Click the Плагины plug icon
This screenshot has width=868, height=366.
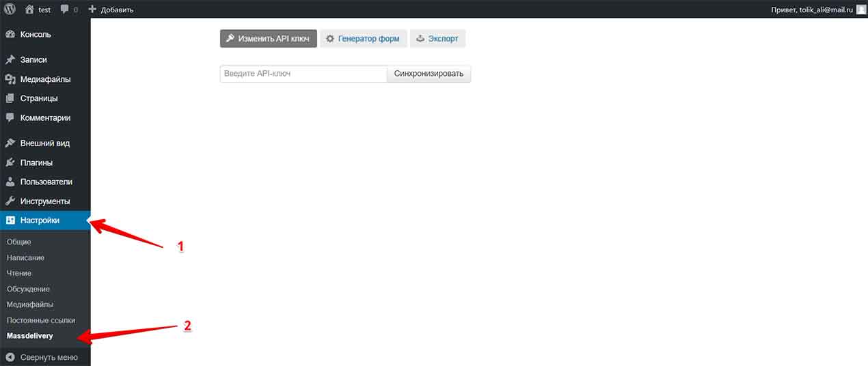click(x=10, y=163)
